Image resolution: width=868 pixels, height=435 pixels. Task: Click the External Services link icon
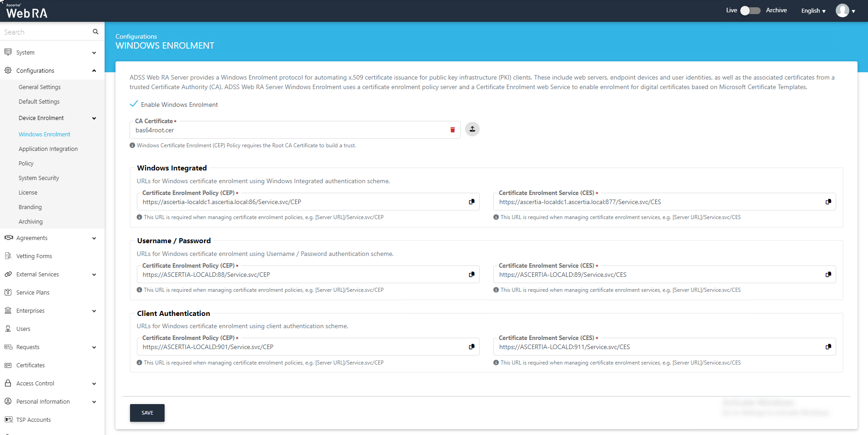pos(8,274)
